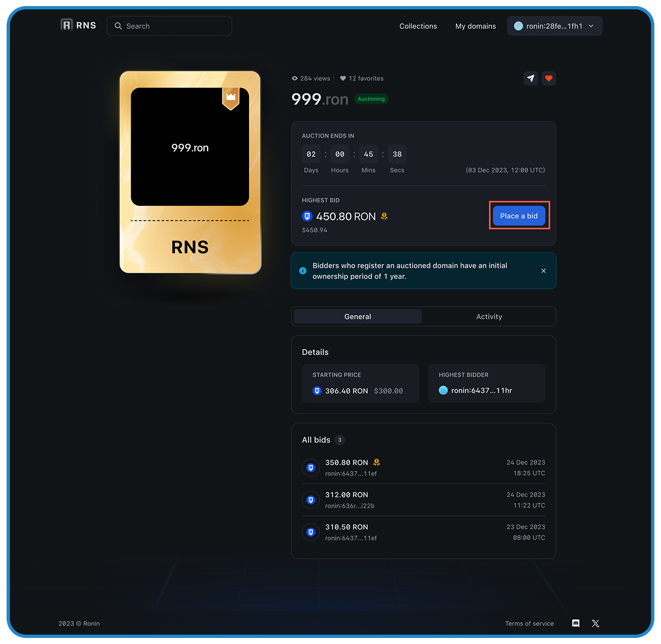
Task: Open the Discord icon in footer
Action: pos(576,624)
